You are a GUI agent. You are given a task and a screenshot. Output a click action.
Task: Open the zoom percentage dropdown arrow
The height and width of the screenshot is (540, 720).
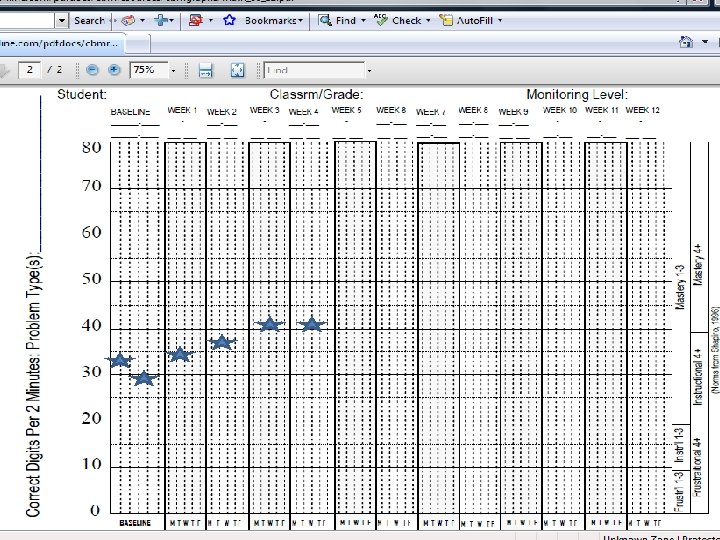click(x=173, y=71)
